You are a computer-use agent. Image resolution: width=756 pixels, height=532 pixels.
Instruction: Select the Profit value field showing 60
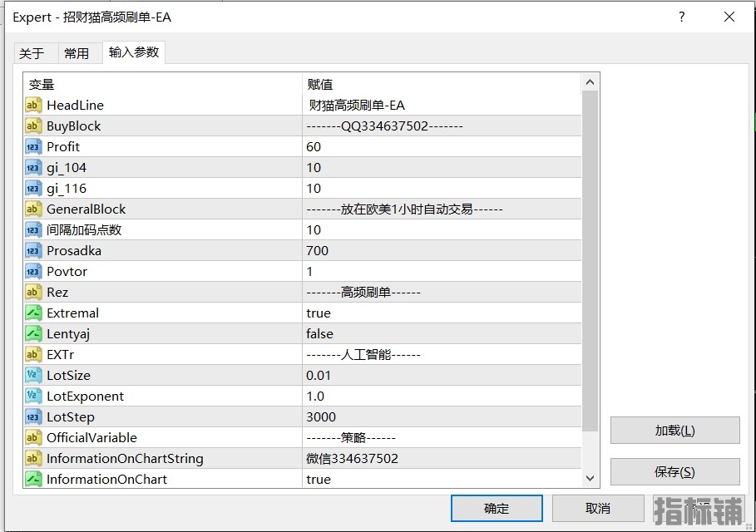tap(441, 146)
